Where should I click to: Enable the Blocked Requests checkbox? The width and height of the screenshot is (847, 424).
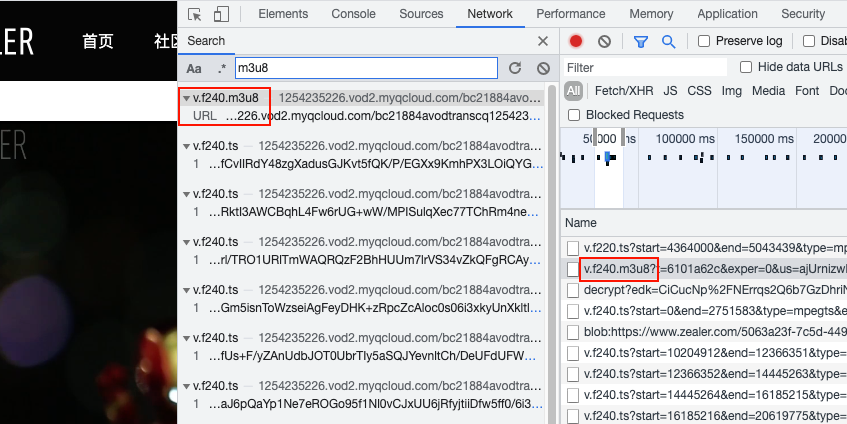573,115
